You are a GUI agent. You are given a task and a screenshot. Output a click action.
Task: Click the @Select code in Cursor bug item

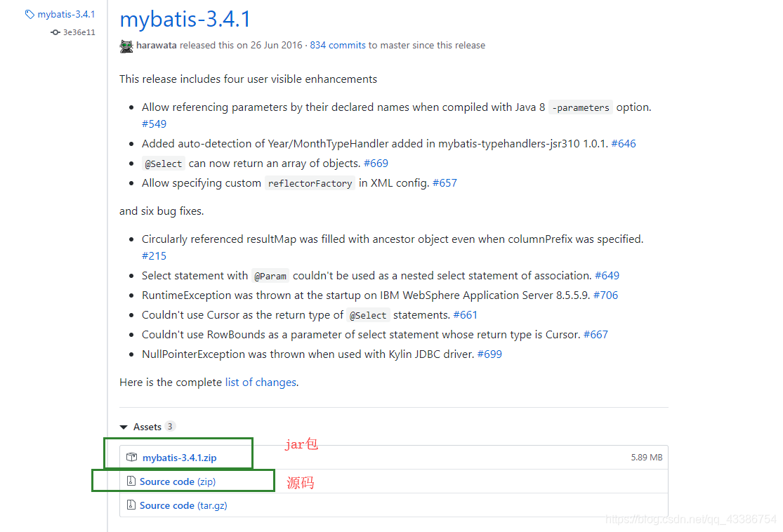pos(369,315)
